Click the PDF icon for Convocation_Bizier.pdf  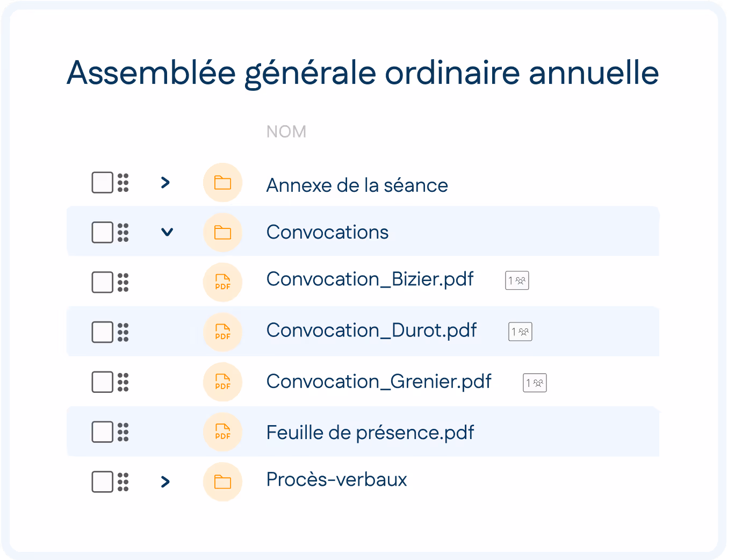222,282
